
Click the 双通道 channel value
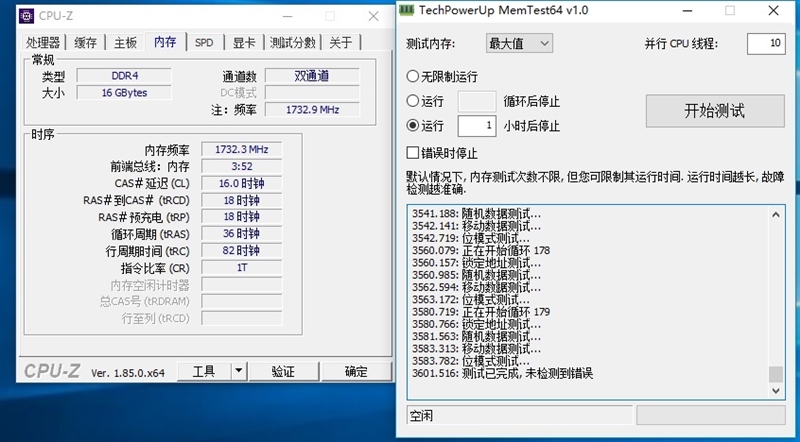(x=312, y=76)
